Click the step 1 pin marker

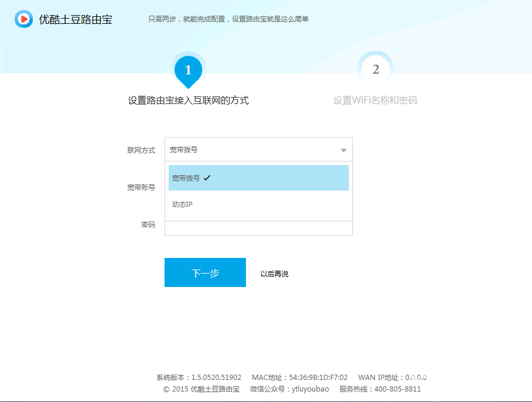point(188,72)
